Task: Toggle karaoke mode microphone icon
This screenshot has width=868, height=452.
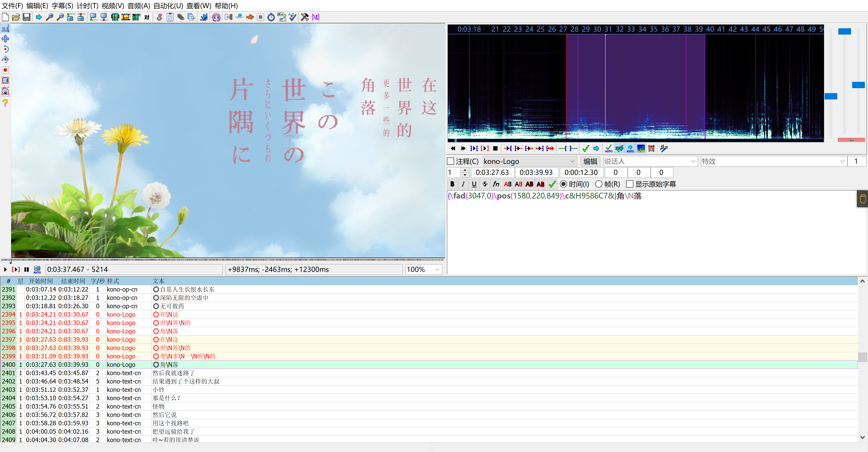Action: coord(664,148)
